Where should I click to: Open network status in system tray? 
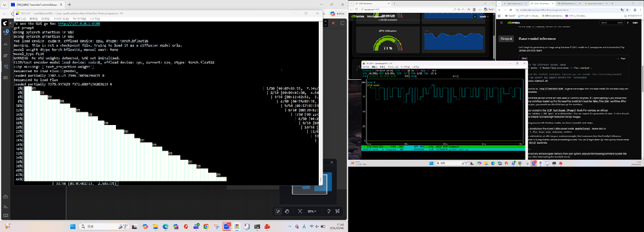coord(312,227)
